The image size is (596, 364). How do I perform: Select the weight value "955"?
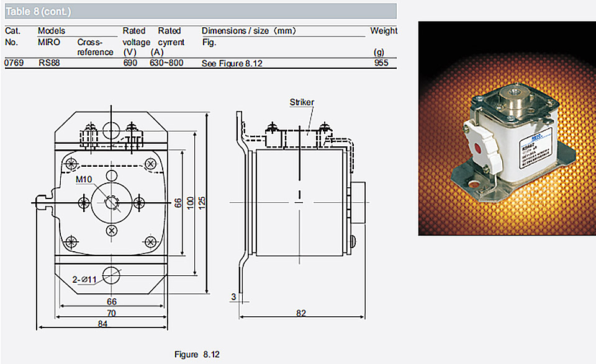(x=381, y=63)
